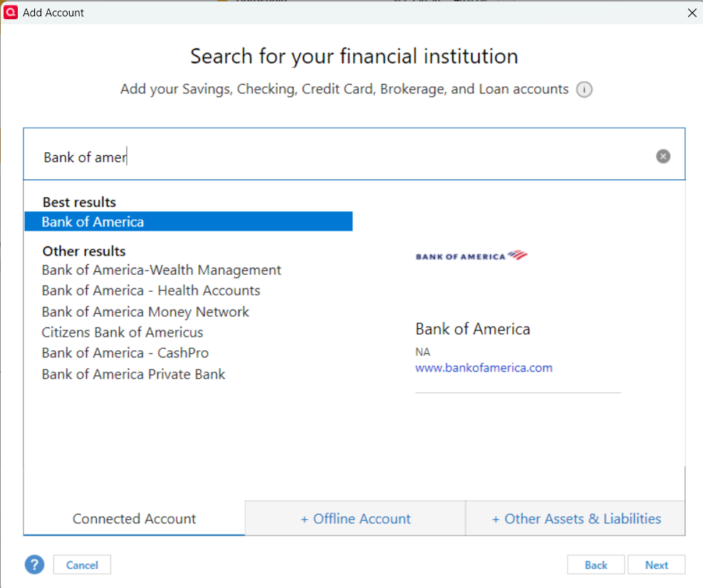Click the Bank of America heading in the details pane
The image size is (703, 588).
pos(472,329)
